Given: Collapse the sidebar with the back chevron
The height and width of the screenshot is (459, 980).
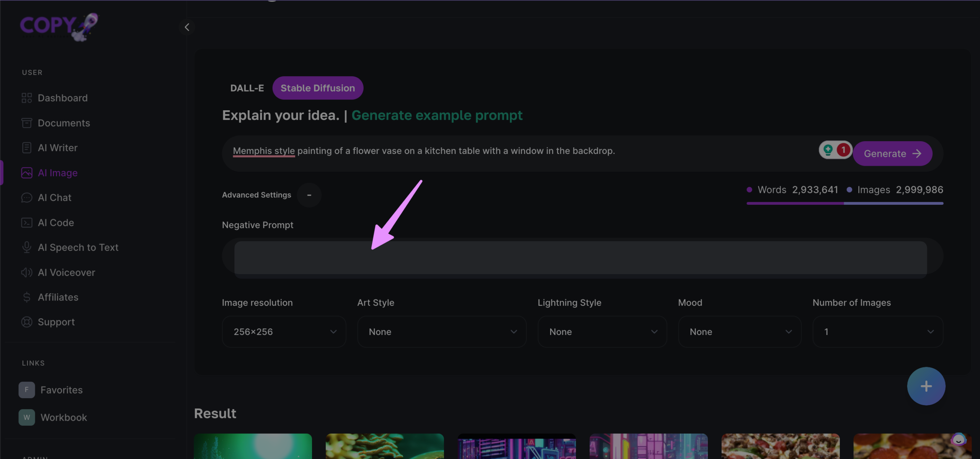Looking at the screenshot, I should [x=187, y=27].
